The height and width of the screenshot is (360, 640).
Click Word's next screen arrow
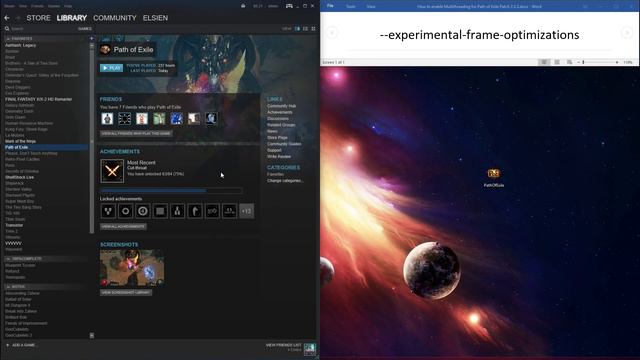click(627, 33)
